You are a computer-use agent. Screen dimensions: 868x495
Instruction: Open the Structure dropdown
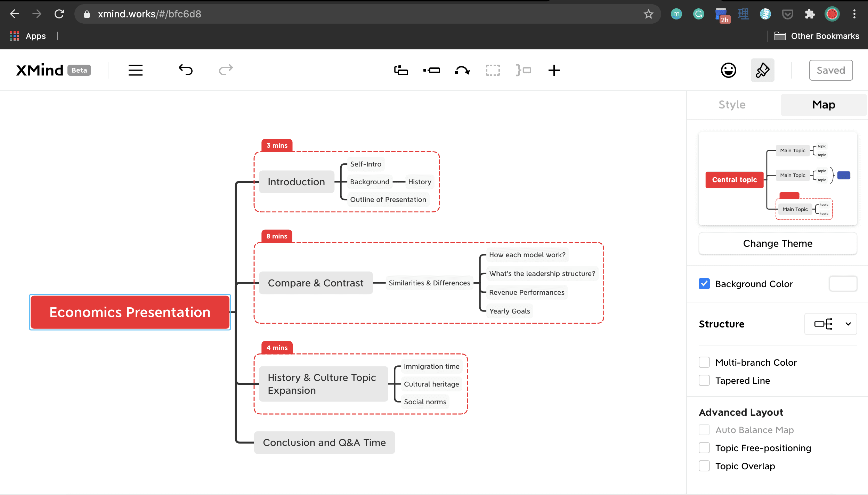click(830, 324)
